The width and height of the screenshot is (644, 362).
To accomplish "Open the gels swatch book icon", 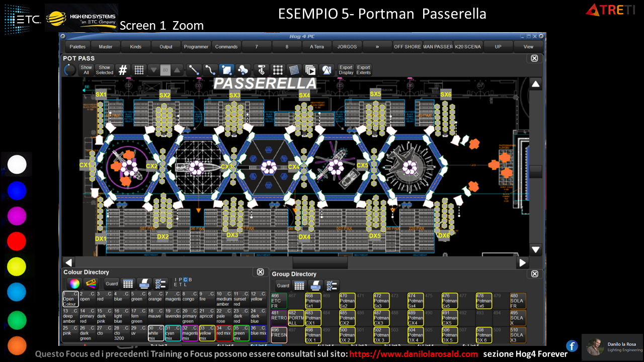I will click(x=91, y=284).
